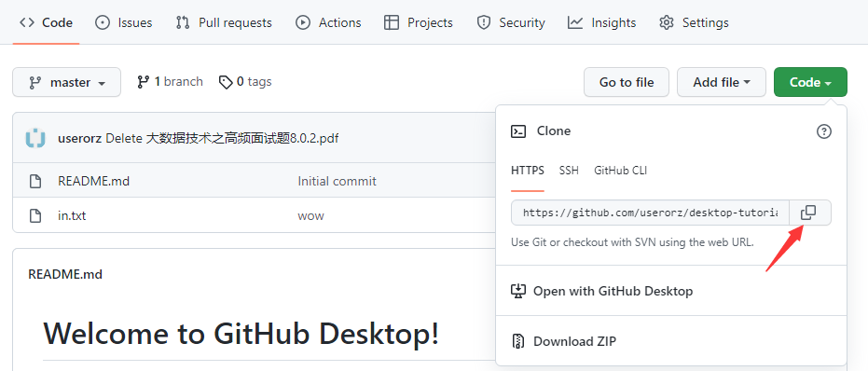868x371 pixels.
Task: Click the Clone section heading
Action: pyautogui.click(x=554, y=131)
